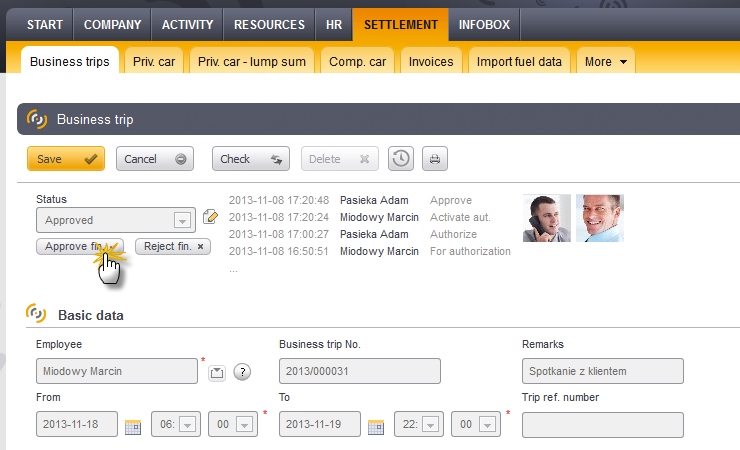Open the Import fuel data tab
The width and height of the screenshot is (740, 450).
tap(521, 62)
